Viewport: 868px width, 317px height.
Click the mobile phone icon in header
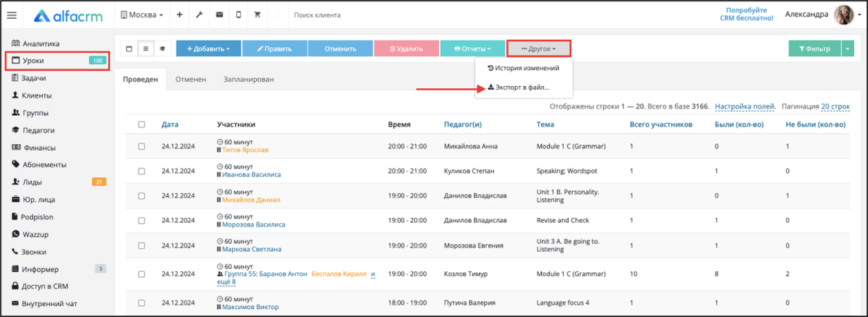coord(238,15)
